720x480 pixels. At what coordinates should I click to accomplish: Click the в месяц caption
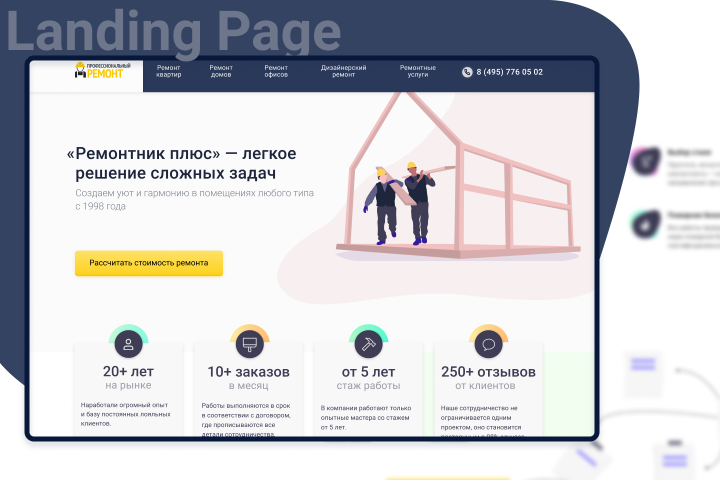click(248, 386)
